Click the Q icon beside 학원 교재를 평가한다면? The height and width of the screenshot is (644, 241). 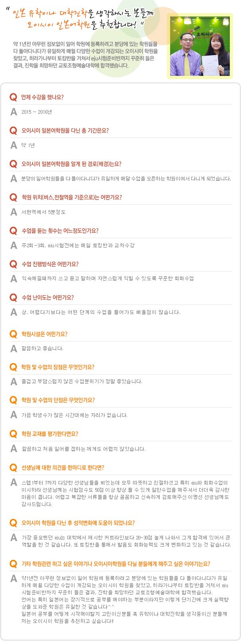pyautogui.click(x=14, y=434)
